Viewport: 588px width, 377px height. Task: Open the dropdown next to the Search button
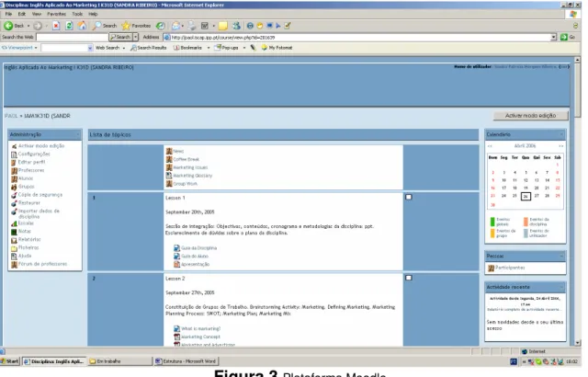[x=135, y=37]
